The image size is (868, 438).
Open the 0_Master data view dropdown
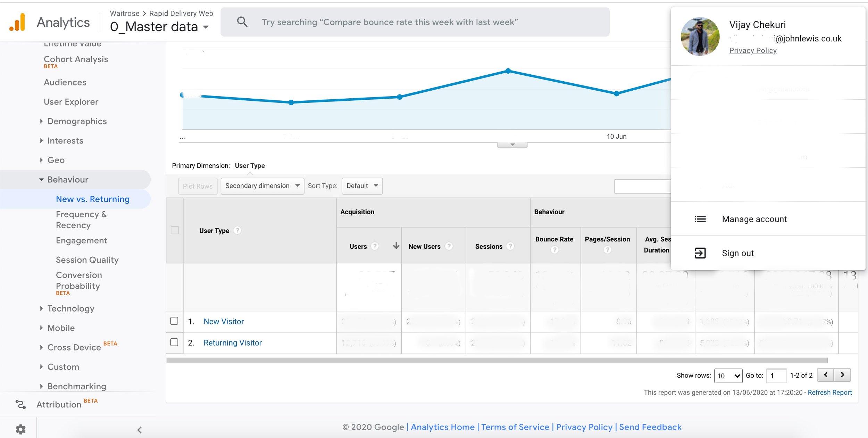click(159, 27)
